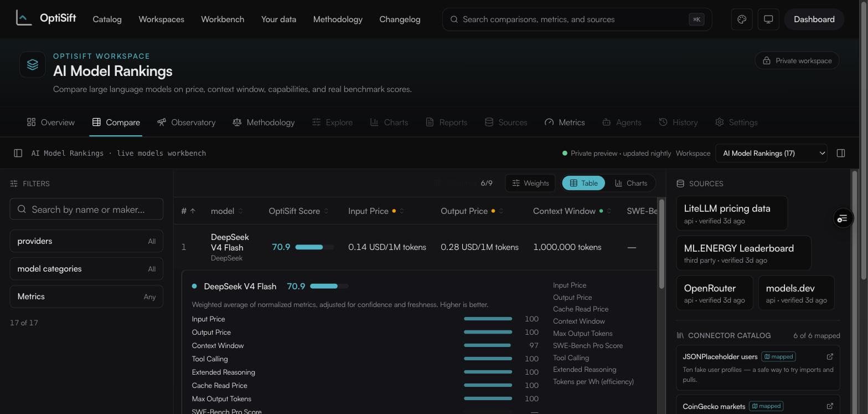The width and height of the screenshot is (868, 414).
Task: Focus the Search by name or maker field
Action: (x=86, y=209)
